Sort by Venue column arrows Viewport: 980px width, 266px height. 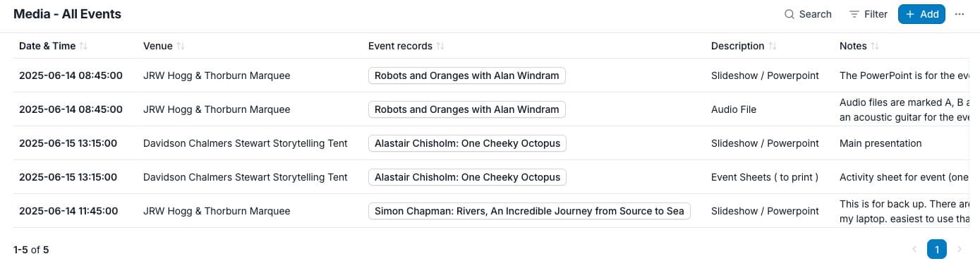tap(181, 46)
